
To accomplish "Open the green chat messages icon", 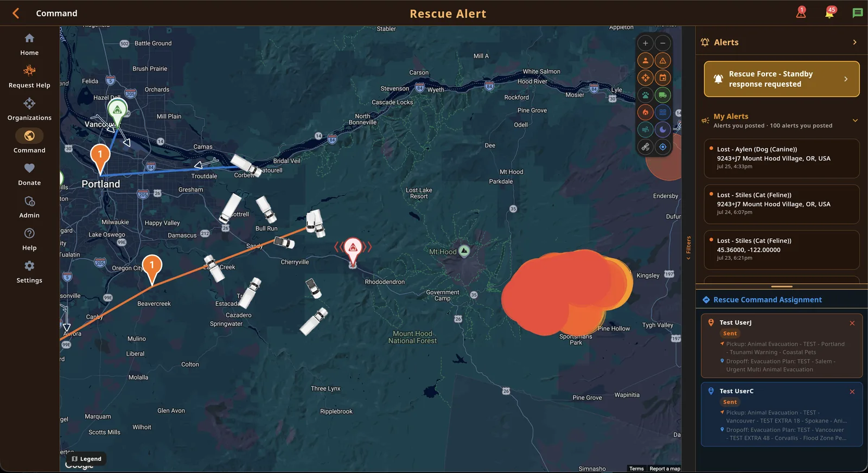I will tap(857, 13).
